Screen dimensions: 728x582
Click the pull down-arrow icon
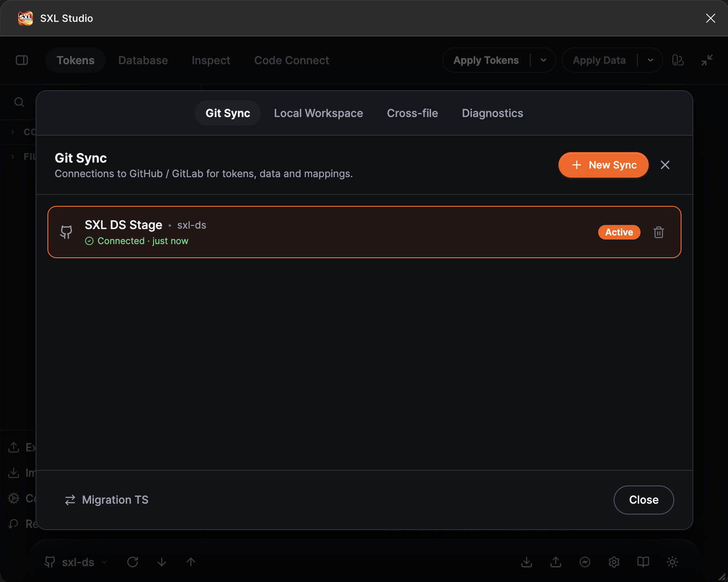click(162, 562)
